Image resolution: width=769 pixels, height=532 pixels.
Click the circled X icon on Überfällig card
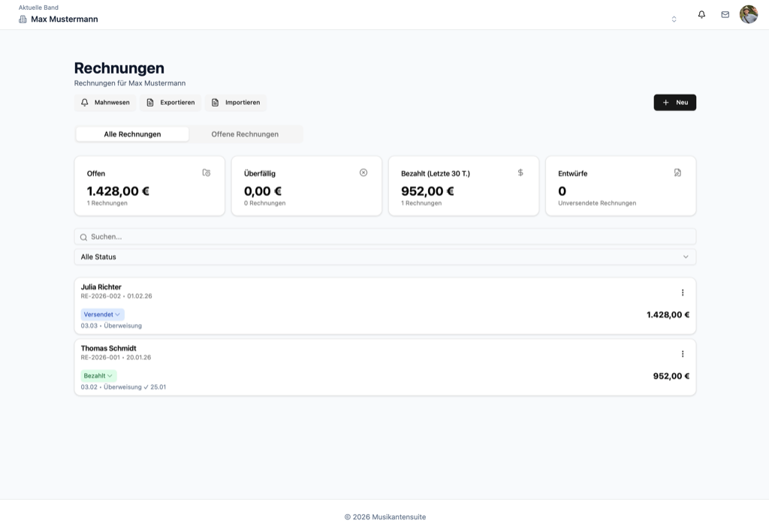click(x=363, y=173)
